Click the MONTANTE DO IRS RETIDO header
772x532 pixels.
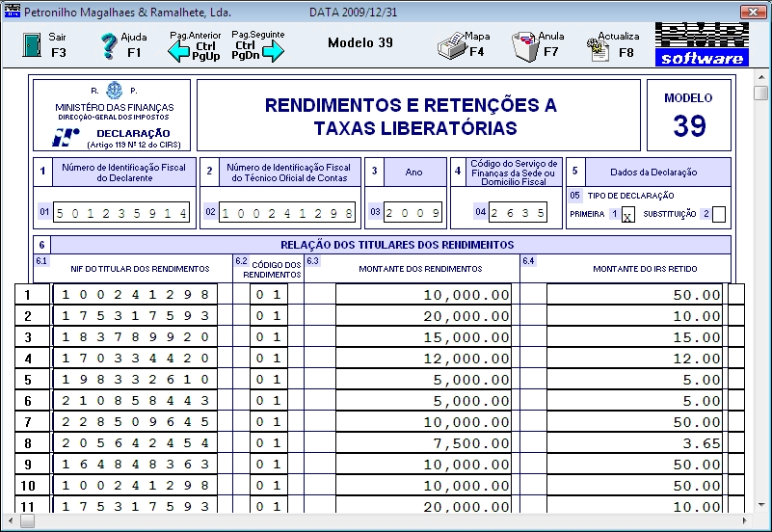[x=645, y=269]
